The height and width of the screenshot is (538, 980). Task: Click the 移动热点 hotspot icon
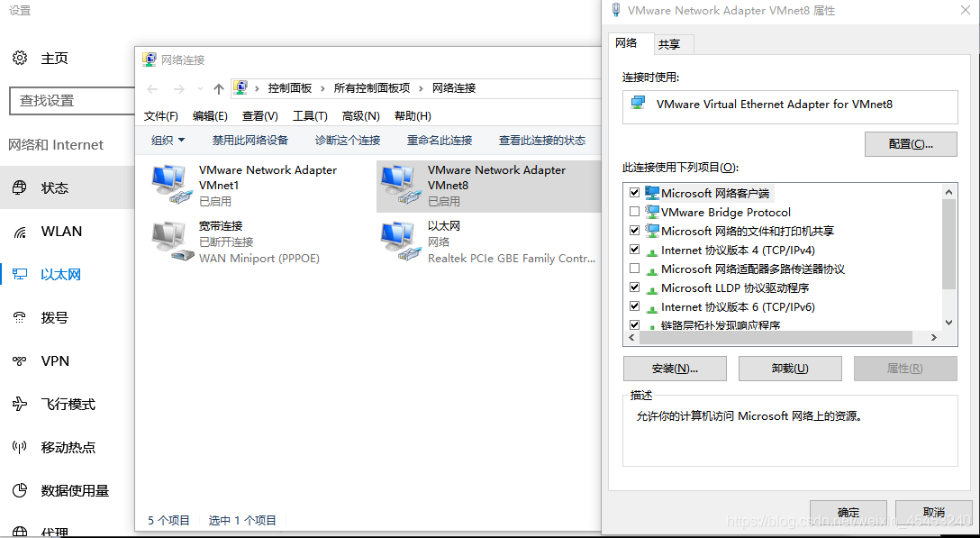tap(20, 447)
